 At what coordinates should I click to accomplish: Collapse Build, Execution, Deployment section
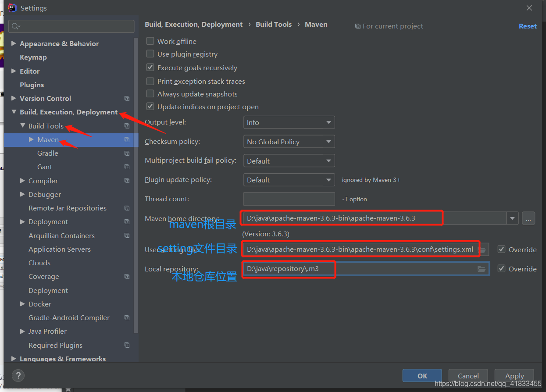pos(14,112)
